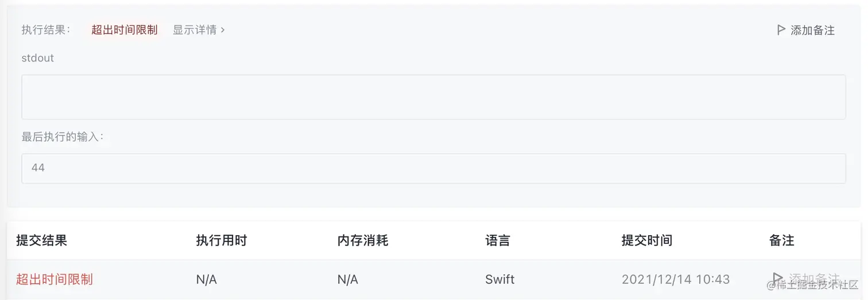Expand details via the 显示详情 chevron arrow
This screenshot has height=300, width=868.
click(x=223, y=30)
